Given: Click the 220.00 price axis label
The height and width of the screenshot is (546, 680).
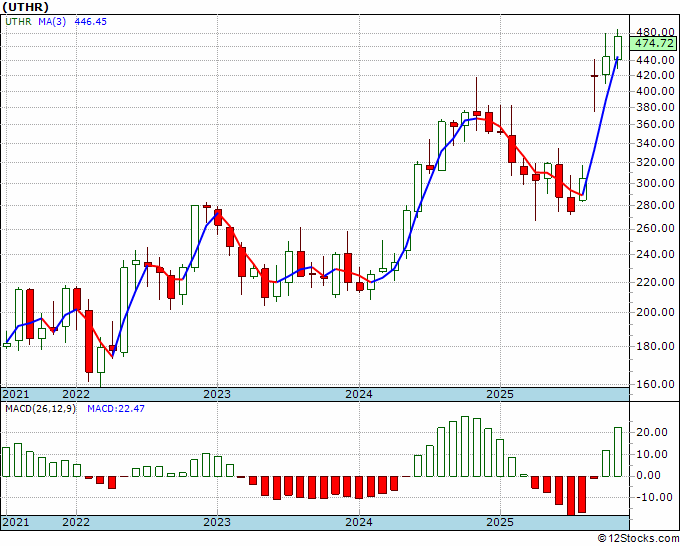Looking at the screenshot, I should pos(655,282).
